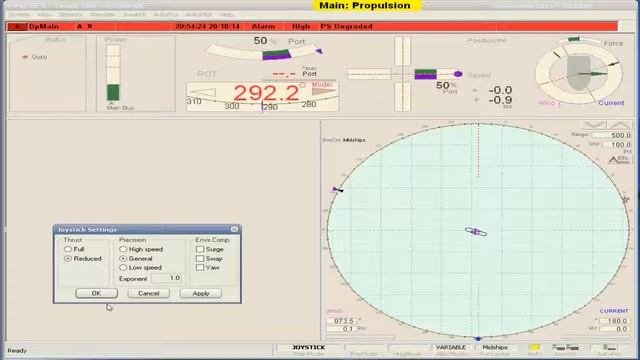Viewport: 640px width, 360px height.
Task: Click the purple sway thrust end marker
Action: 458,74
